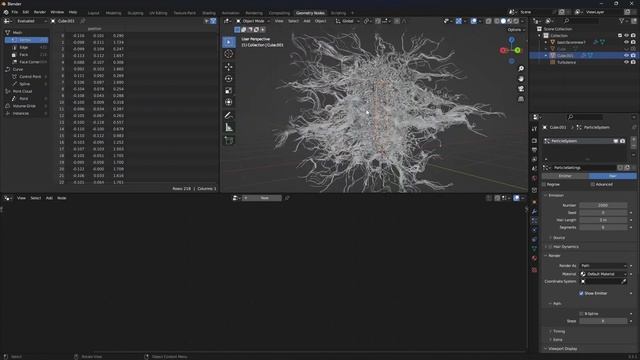This screenshot has height=360, width=640.
Task: Expand the Source subpanel
Action: [559, 238]
